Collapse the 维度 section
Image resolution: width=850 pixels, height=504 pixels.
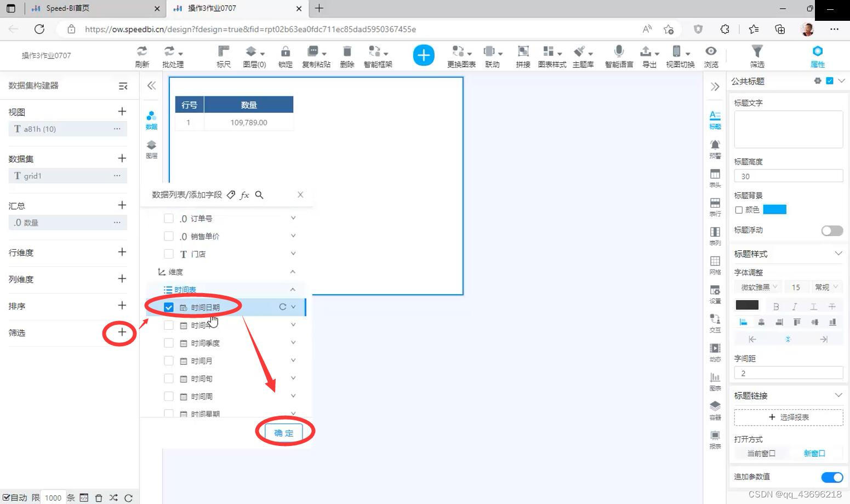click(293, 272)
